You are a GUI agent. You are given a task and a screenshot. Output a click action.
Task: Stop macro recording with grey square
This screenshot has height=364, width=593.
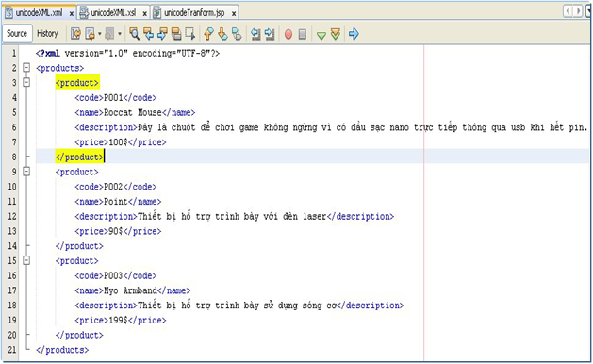click(x=303, y=35)
